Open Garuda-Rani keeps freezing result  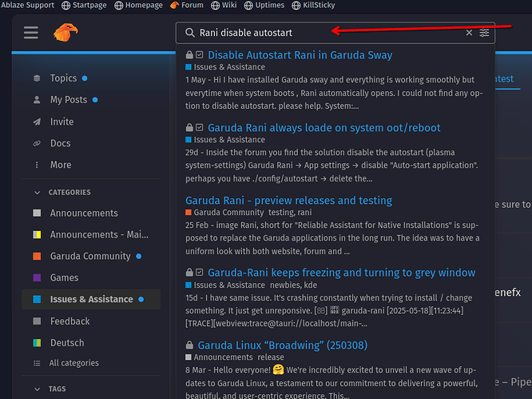(x=342, y=273)
